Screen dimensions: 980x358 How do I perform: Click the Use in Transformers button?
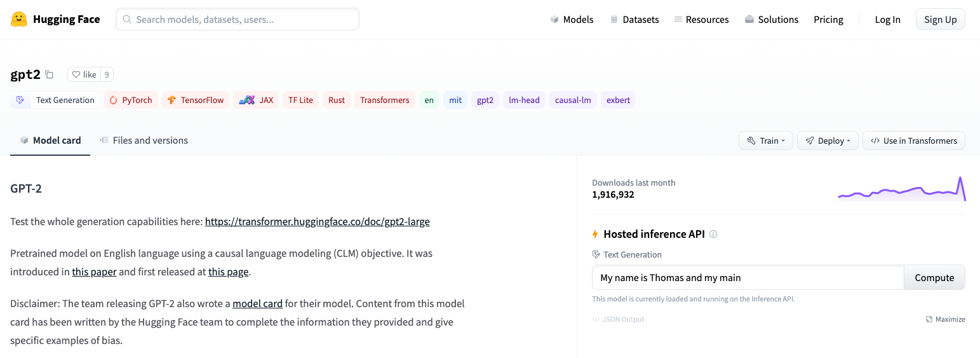tap(913, 141)
